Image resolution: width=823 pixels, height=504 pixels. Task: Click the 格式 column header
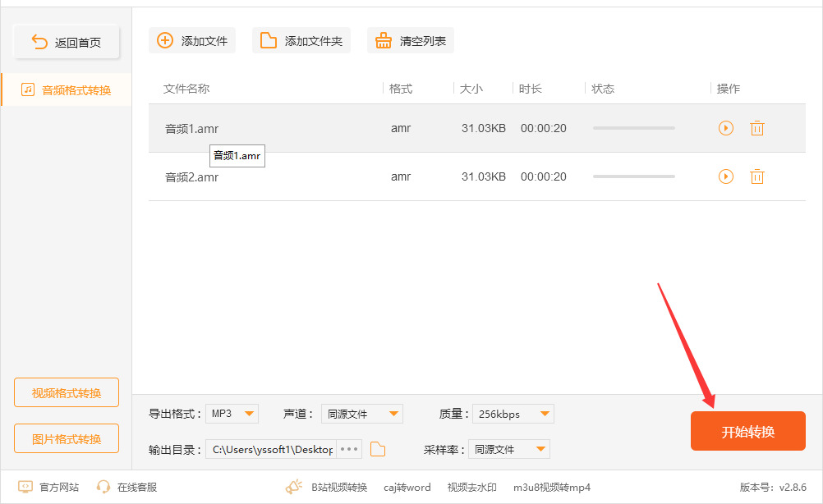coord(401,89)
